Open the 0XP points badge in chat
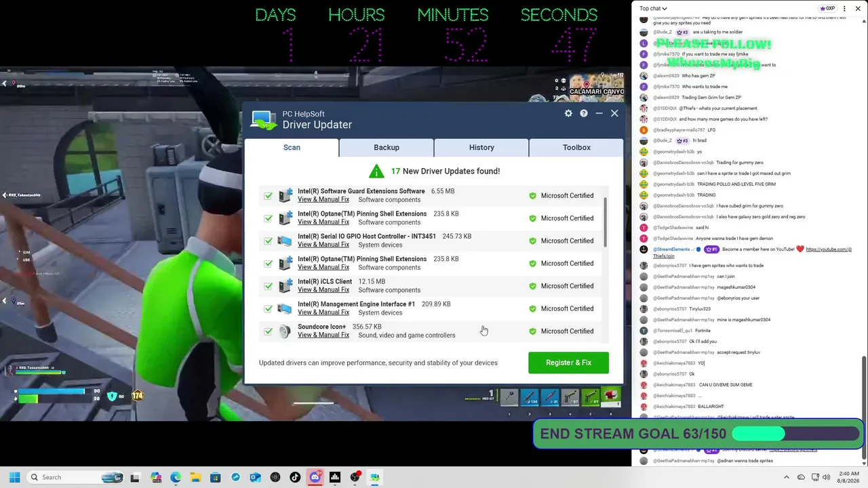The width and height of the screenshot is (868, 488). [827, 8]
